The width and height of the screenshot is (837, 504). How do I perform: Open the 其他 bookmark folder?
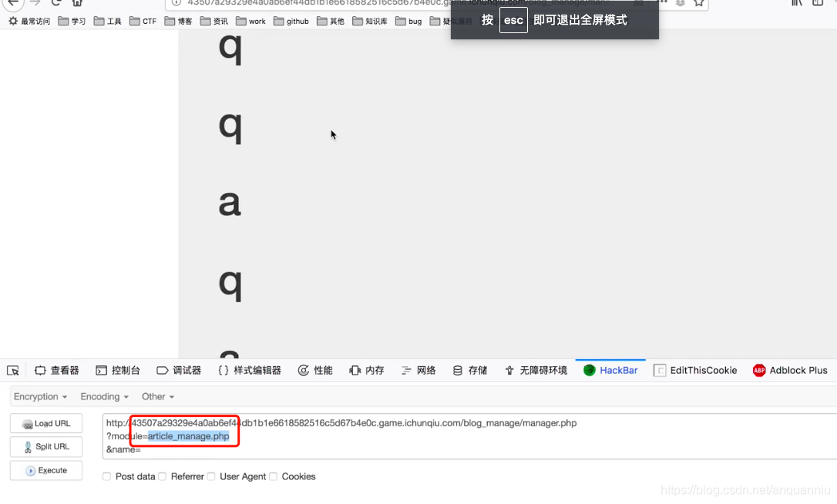pos(331,22)
